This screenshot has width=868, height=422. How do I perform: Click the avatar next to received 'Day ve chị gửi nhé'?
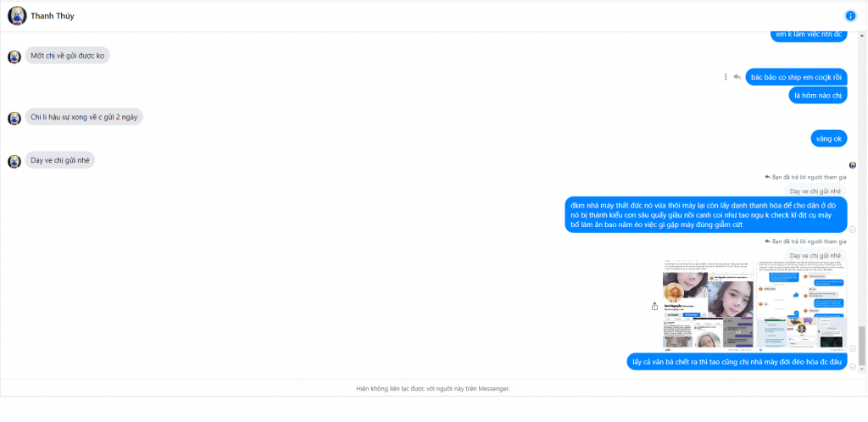click(x=14, y=161)
